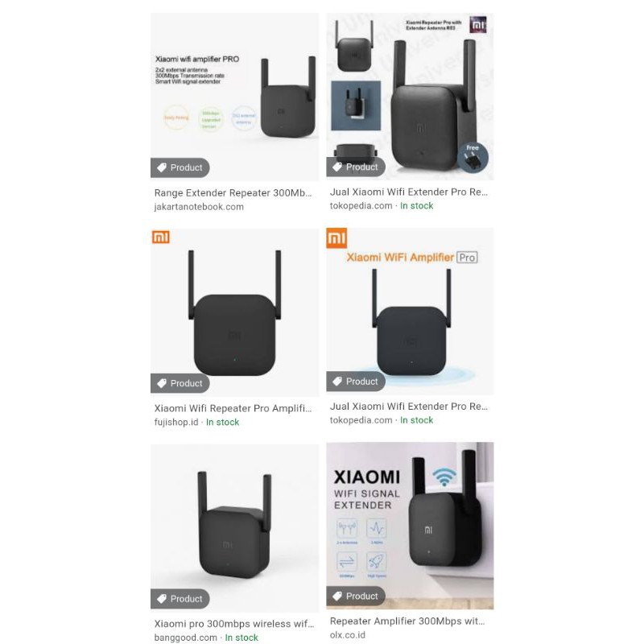Click orange Mi logo beside Xiaomi WiFi Amplifier title
The image size is (644, 644).
pos(336,238)
